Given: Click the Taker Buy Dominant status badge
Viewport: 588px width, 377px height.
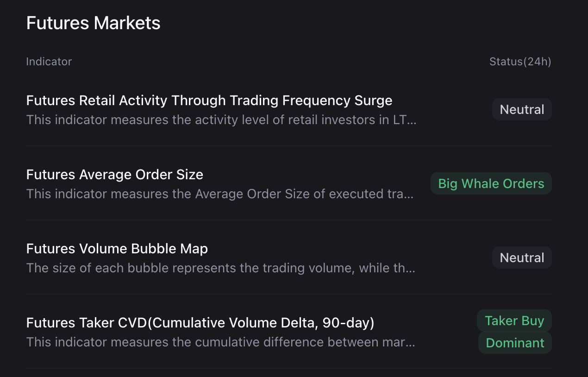Looking at the screenshot, I should point(514,332).
